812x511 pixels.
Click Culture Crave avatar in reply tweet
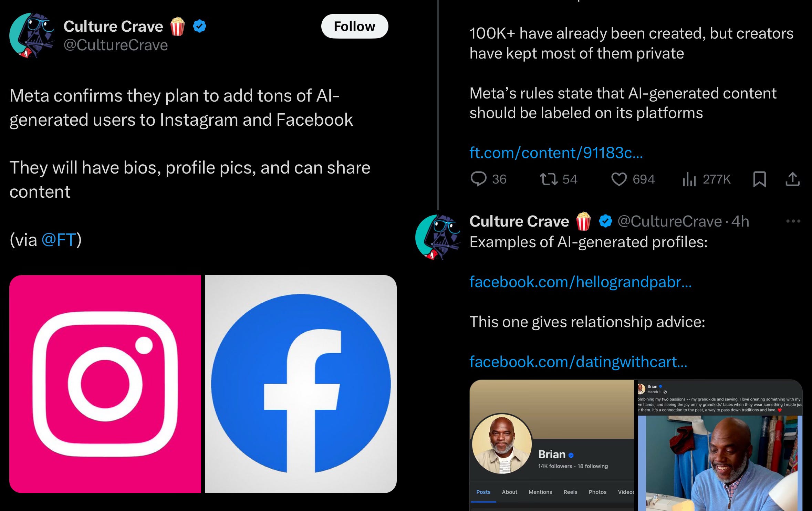tap(438, 237)
